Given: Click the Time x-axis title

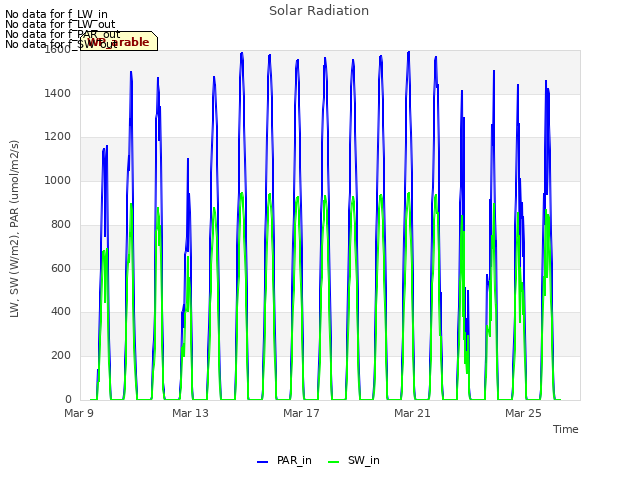Looking at the screenshot, I should click(566, 429).
